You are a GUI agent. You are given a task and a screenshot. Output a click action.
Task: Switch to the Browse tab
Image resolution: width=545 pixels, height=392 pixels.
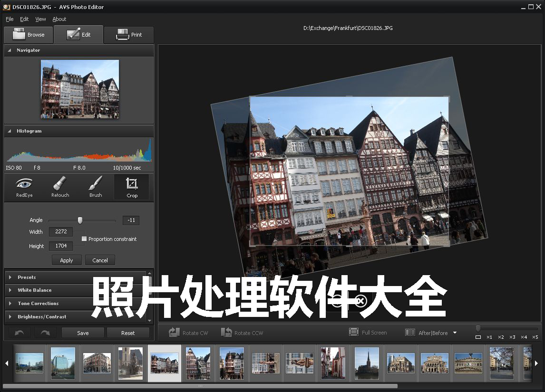tap(29, 35)
